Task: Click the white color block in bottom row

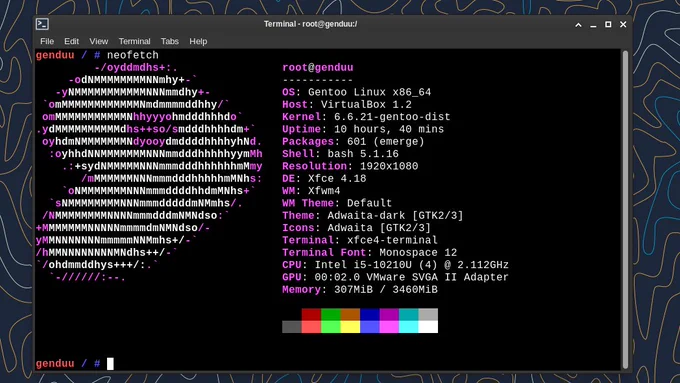Action: coord(428,327)
